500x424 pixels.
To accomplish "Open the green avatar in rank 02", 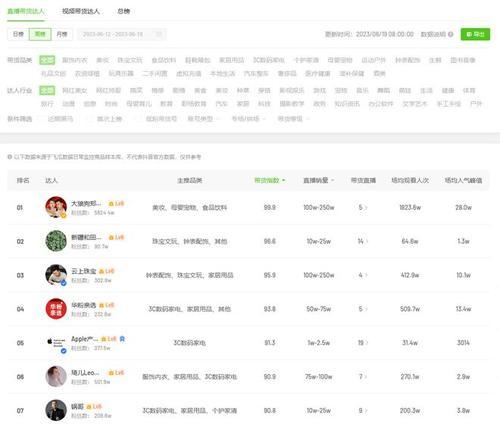I will tap(56, 241).
